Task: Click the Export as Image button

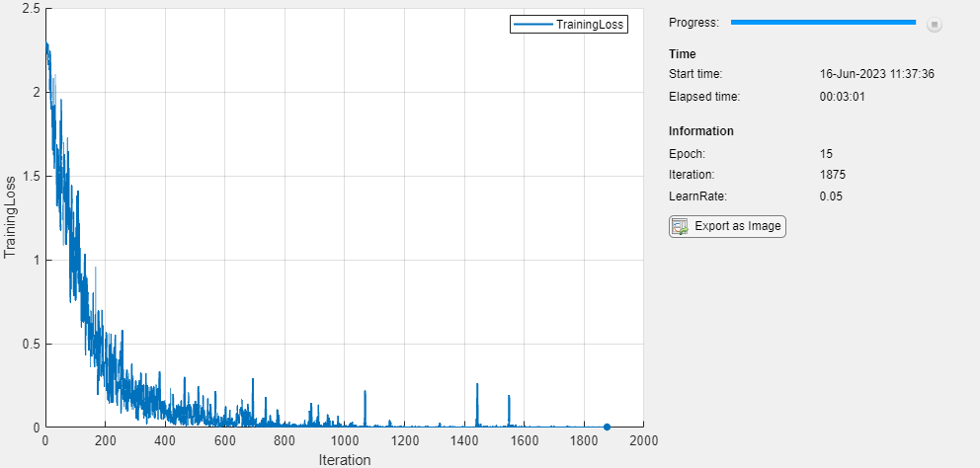Action: [x=727, y=226]
